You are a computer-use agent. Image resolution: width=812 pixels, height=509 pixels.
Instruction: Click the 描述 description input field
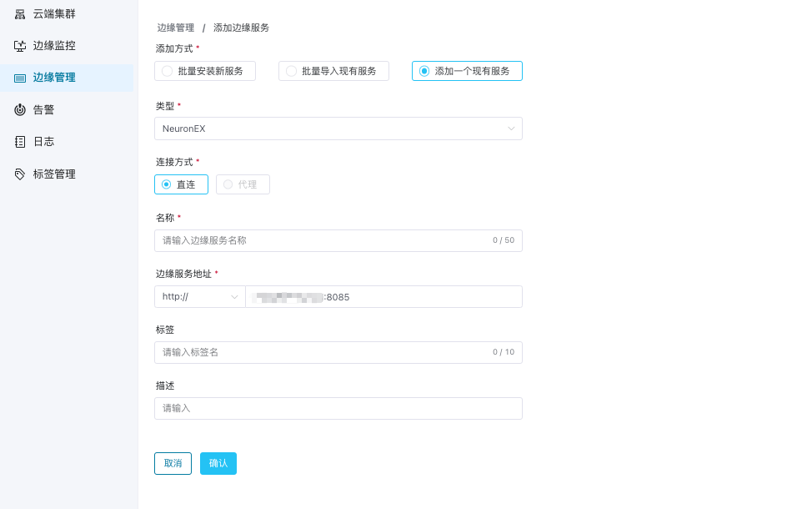[x=338, y=408]
